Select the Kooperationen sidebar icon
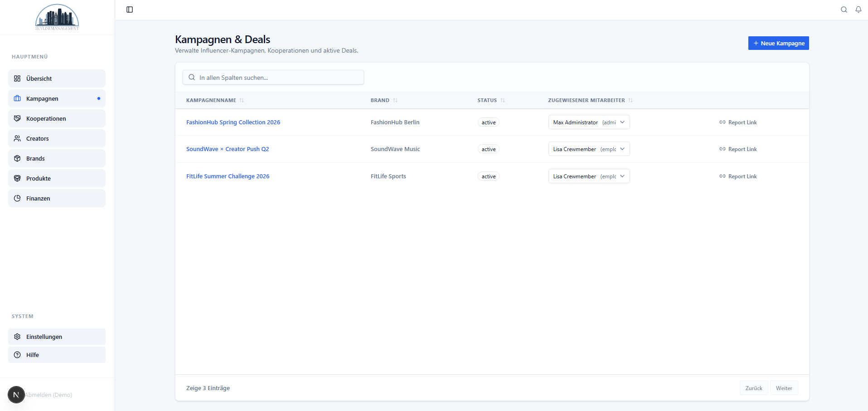Image resolution: width=868 pixels, height=411 pixels. pyautogui.click(x=17, y=118)
